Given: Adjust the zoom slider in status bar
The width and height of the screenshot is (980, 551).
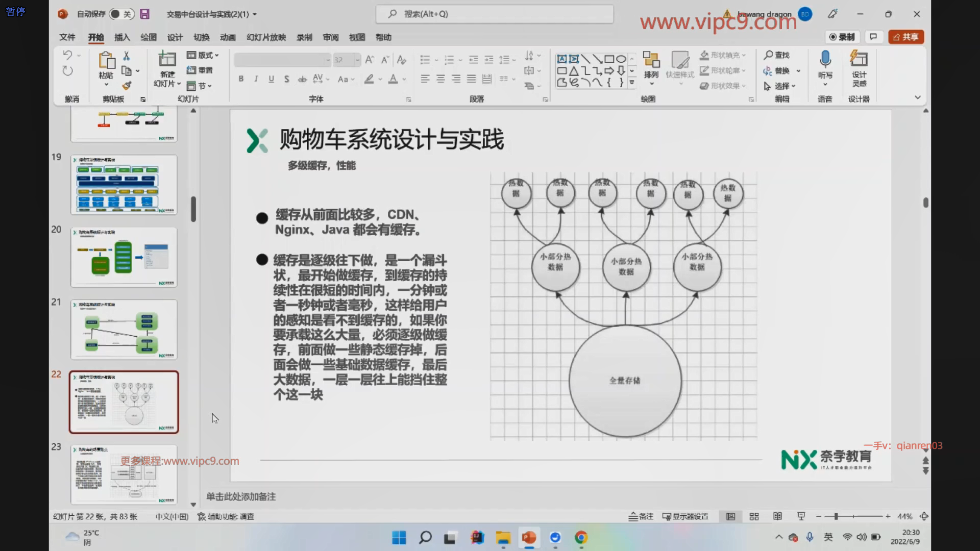Looking at the screenshot, I should pyautogui.click(x=836, y=516).
